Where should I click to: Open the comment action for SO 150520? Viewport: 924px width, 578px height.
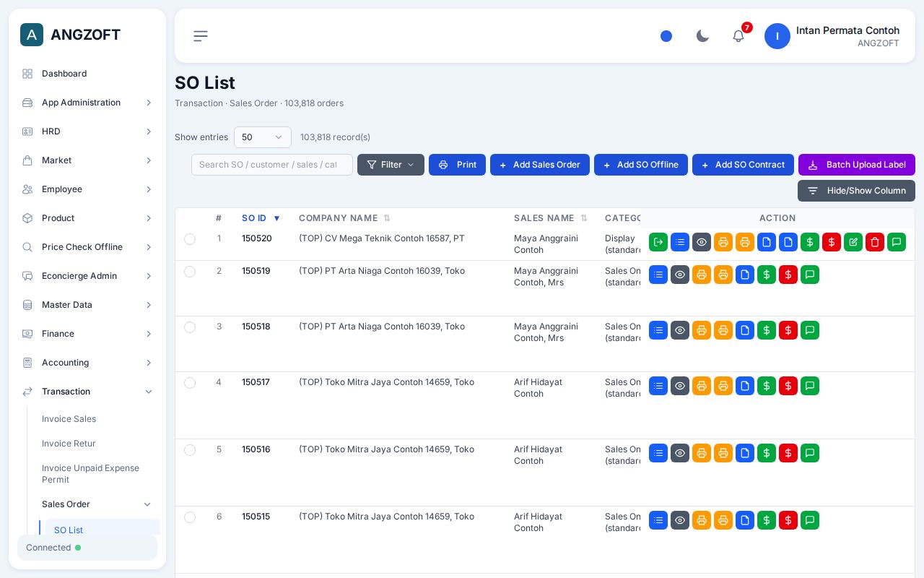897,242
